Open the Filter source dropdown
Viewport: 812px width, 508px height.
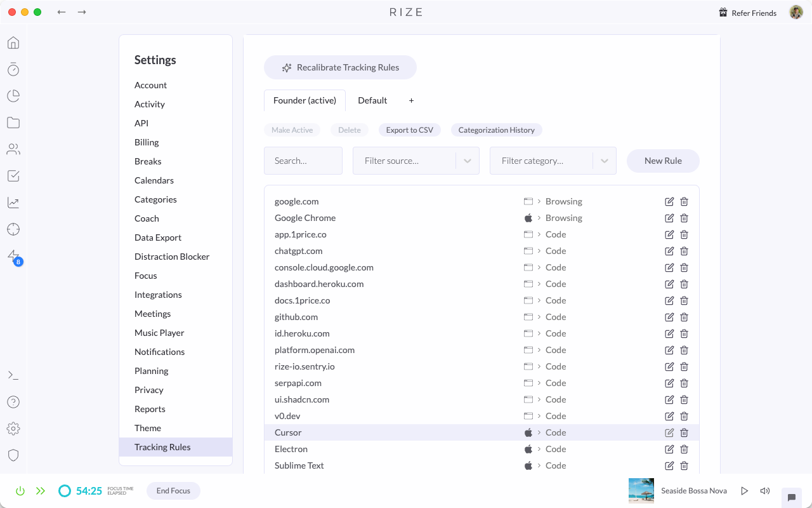coord(416,161)
